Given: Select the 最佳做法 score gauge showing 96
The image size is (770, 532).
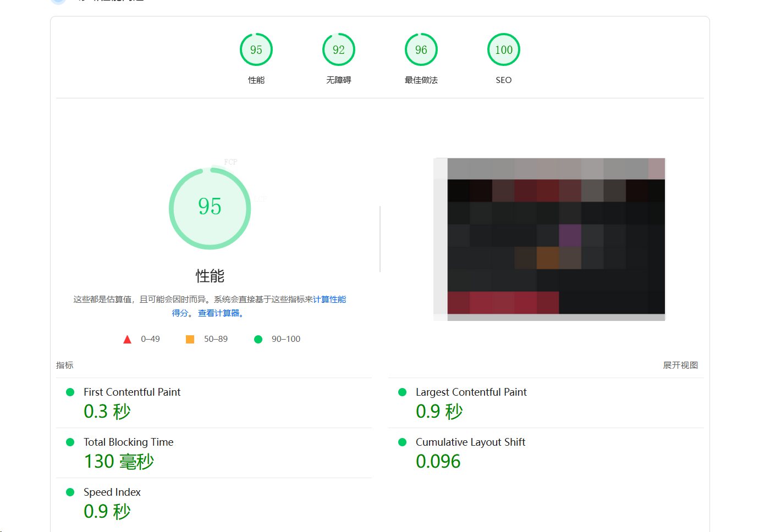Looking at the screenshot, I should tap(421, 50).
